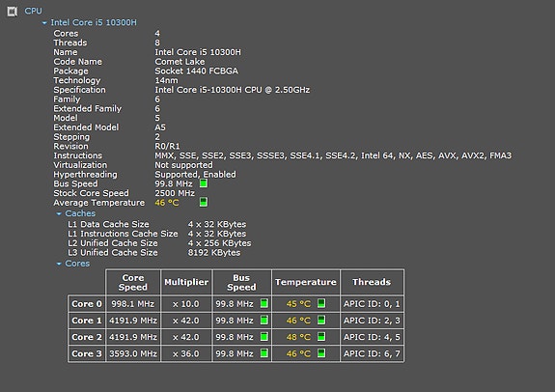The height and width of the screenshot is (392, 555).
Task: Click Core 0 bus speed graph icon
Action: pos(264,303)
